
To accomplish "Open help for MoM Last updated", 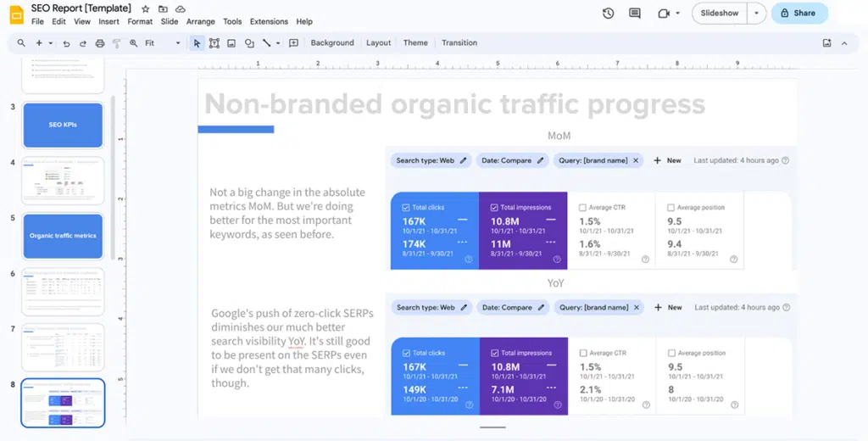I will [x=785, y=160].
